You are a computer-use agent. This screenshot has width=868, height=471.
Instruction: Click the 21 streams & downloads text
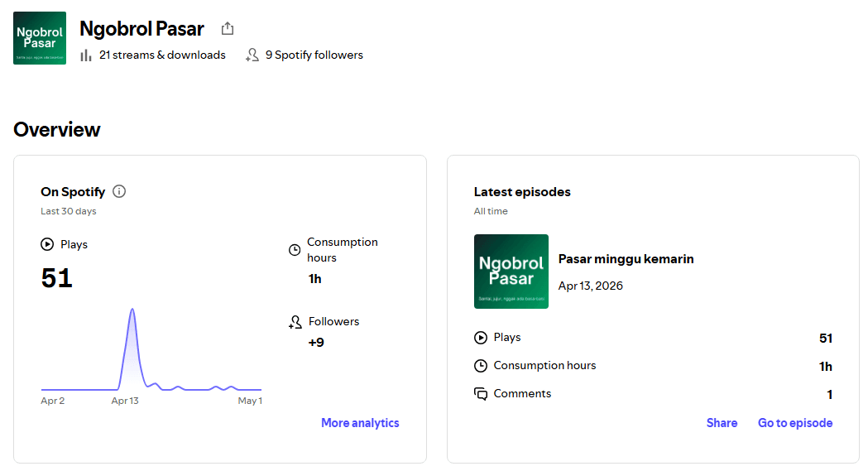(x=162, y=55)
